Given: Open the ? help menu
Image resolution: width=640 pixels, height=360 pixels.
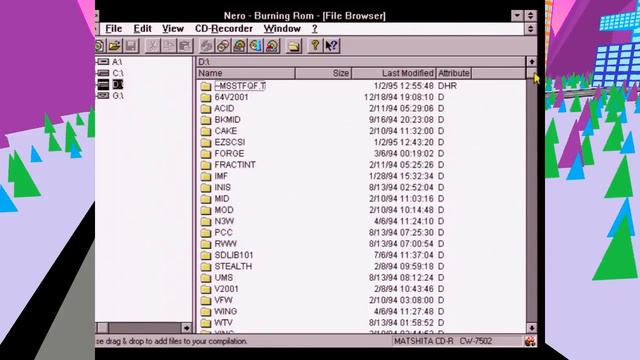Looking at the screenshot, I should click(x=314, y=29).
